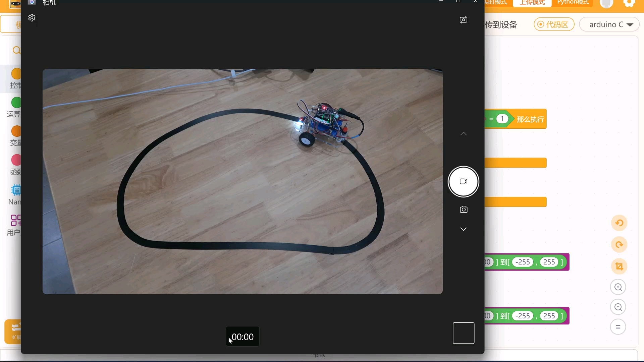Open camera settings gear icon

point(32,18)
